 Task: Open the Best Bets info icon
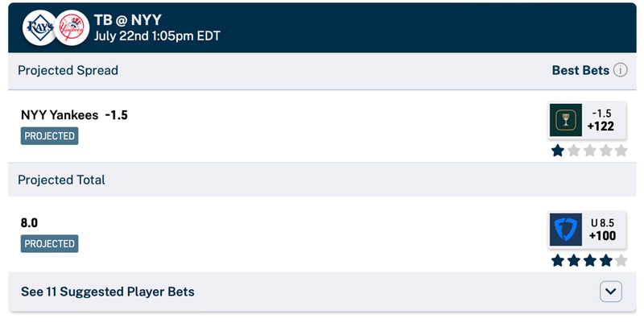(x=620, y=70)
